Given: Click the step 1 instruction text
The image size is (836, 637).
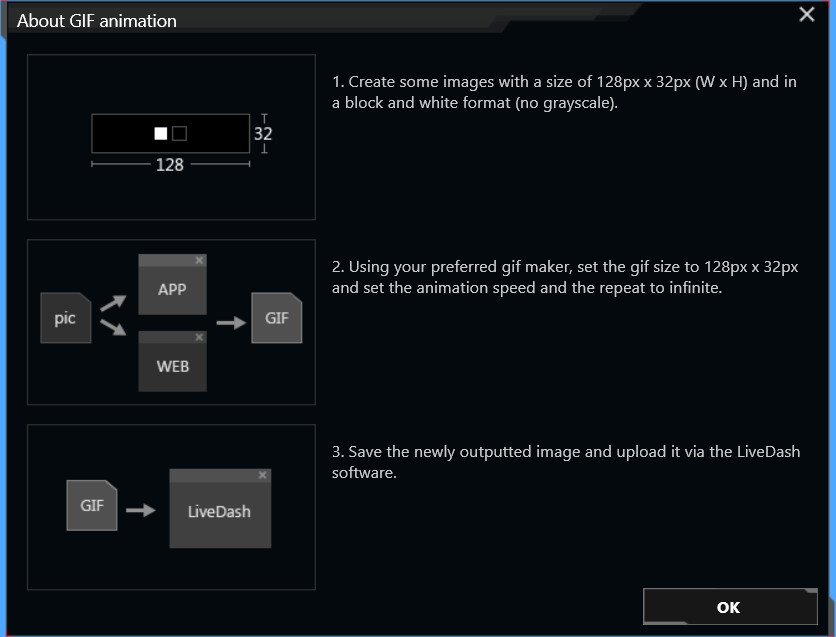Looking at the screenshot, I should click(x=564, y=92).
